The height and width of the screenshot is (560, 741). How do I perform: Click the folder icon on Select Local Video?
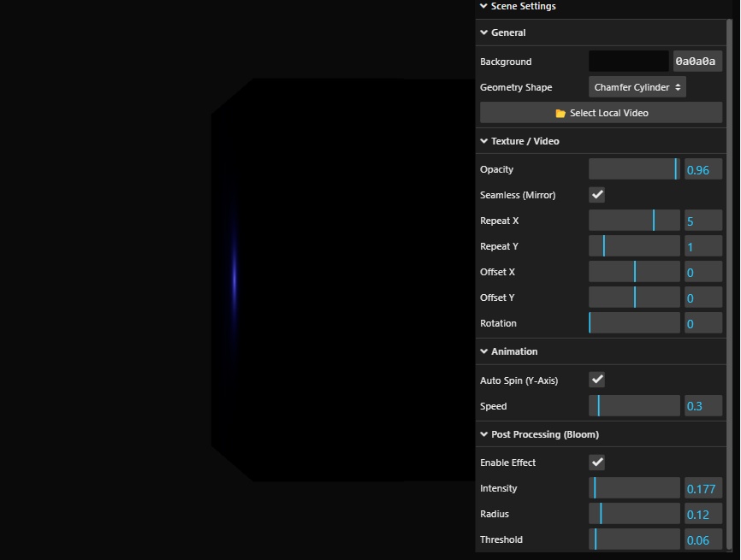pos(560,113)
